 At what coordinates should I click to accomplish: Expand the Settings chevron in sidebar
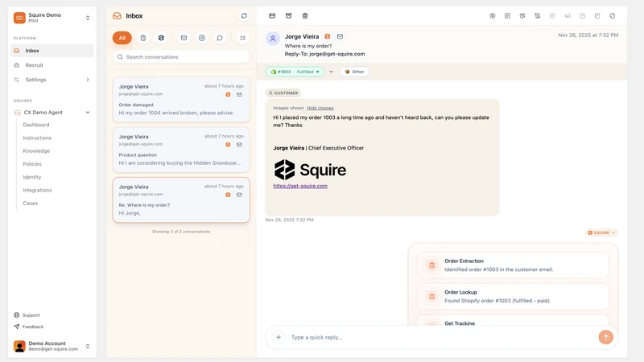88,80
